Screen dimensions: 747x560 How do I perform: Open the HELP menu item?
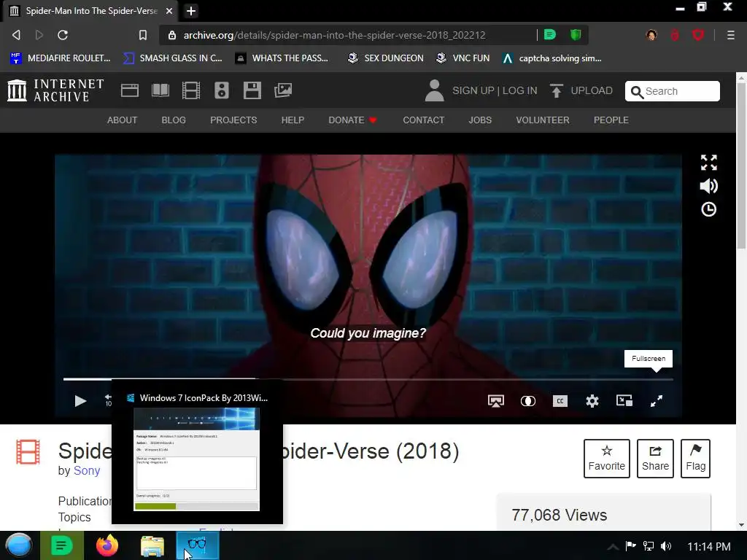click(x=293, y=120)
